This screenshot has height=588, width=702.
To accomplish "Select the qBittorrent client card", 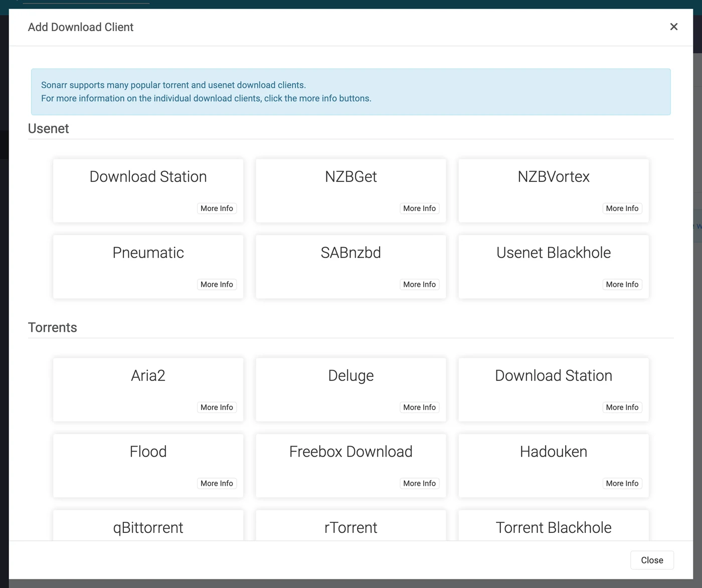I will (148, 526).
